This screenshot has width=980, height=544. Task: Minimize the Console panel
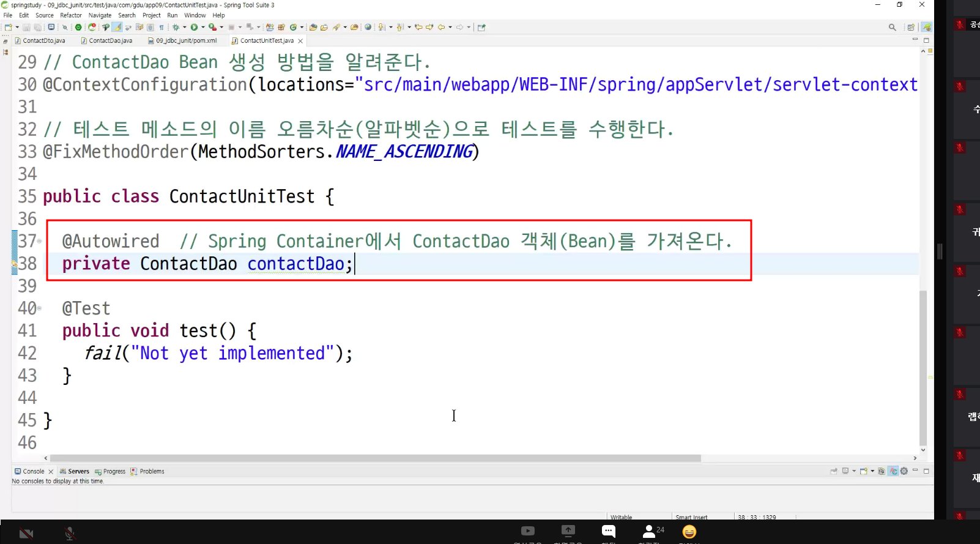[915, 470]
